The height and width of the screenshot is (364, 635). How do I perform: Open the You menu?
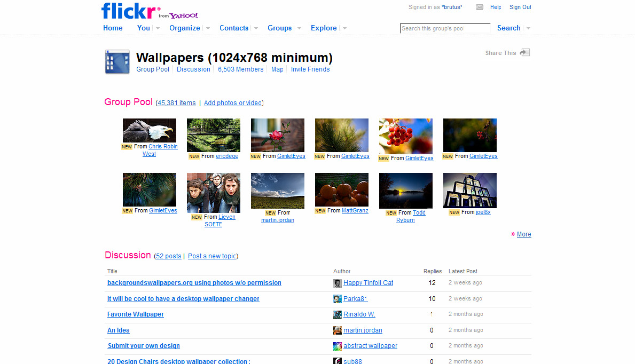[x=143, y=28]
